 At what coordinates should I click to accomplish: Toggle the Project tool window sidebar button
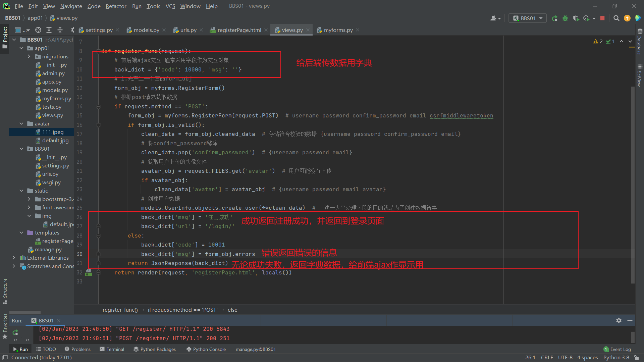point(5,37)
